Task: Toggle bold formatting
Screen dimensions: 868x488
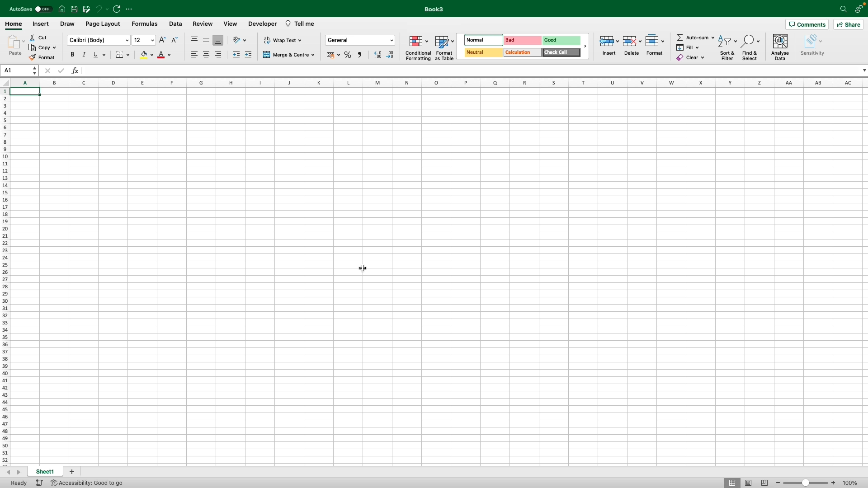Action: [72, 54]
